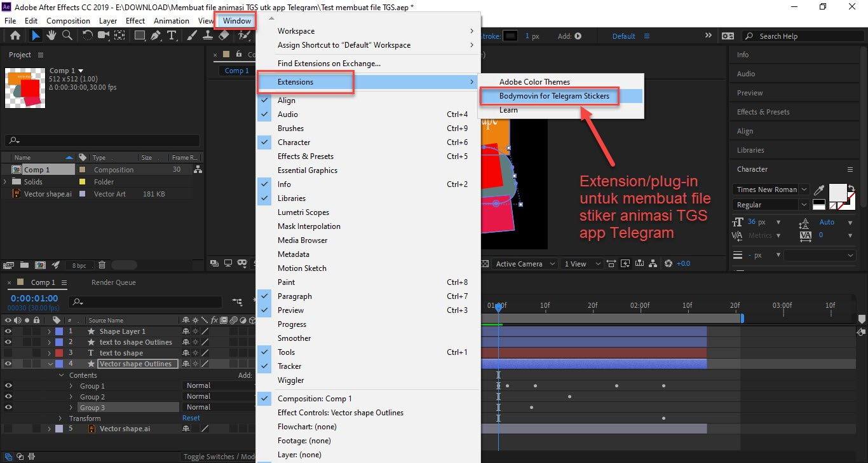Screen dimensions: 868x463
Task: Switch to the Render Queue tab
Action: pyautogui.click(x=113, y=282)
